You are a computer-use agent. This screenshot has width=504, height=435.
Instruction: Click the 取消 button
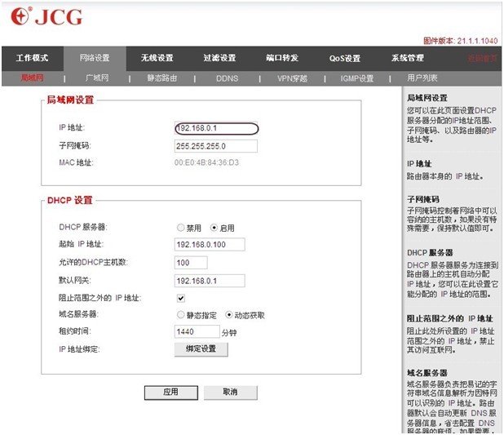pyautogui.click(x=231, y=393)
